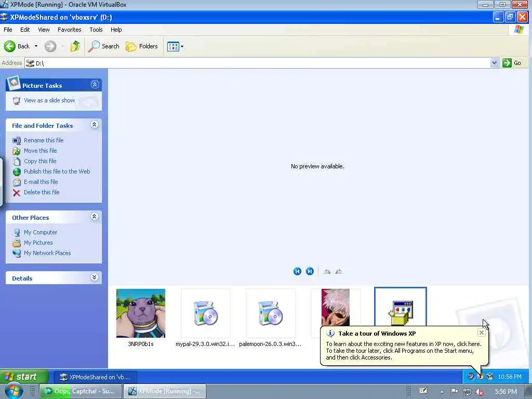
Task: Select the white-haired character thumbnail
Action: pos(336,307)
